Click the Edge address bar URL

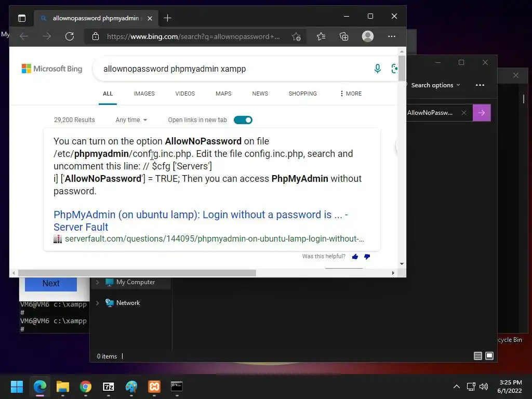point(193,37)
